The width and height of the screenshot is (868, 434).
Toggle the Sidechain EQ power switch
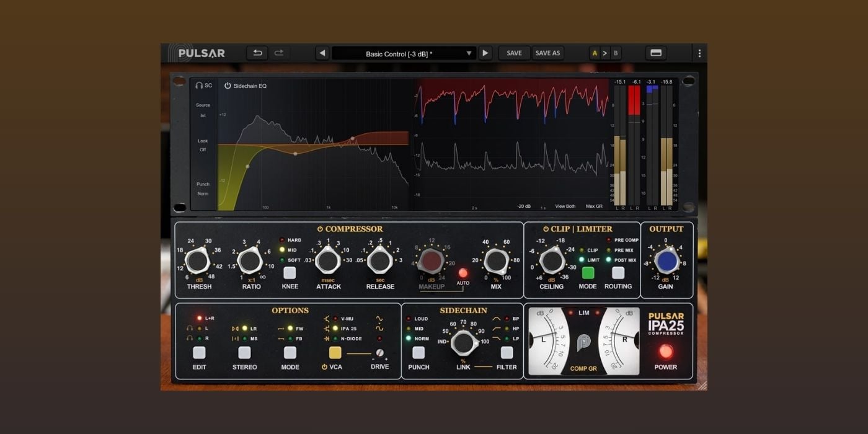point(228,86)
